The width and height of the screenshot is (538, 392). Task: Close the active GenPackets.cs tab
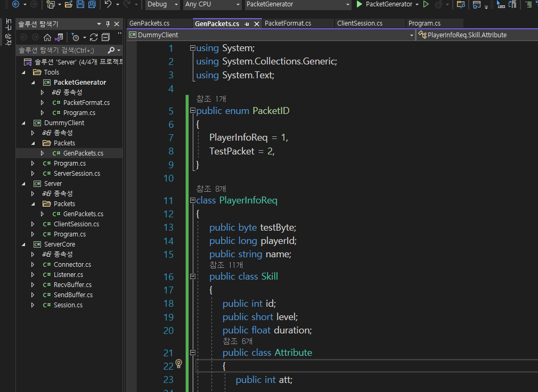257,23
